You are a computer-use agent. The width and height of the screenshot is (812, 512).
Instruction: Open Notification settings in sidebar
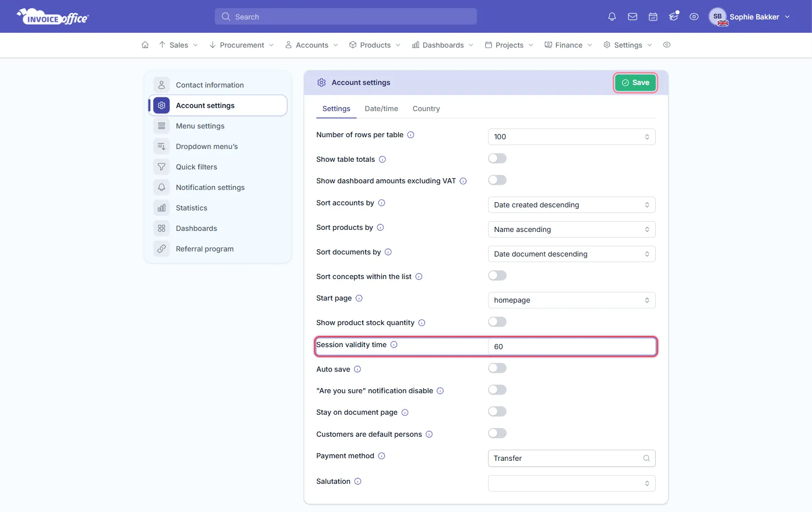point(218,187)
